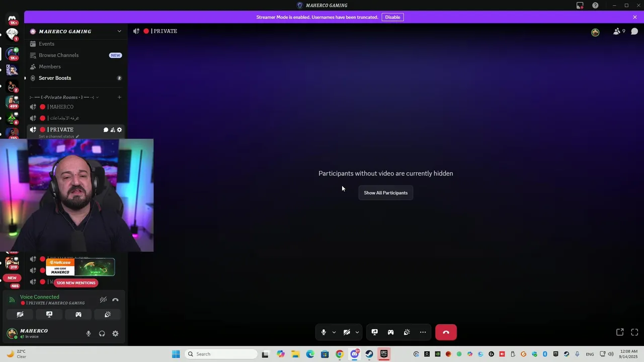
Task: Show All Participants
Action: [x=386, y=193]
